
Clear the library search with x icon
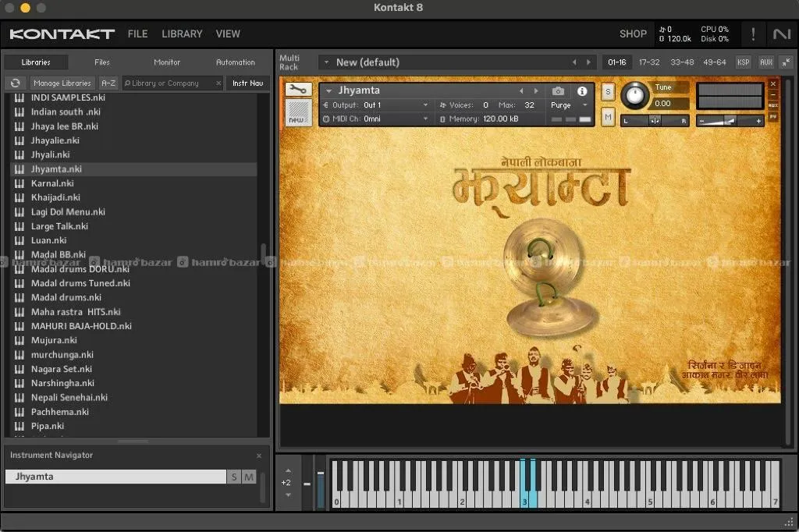218,83
